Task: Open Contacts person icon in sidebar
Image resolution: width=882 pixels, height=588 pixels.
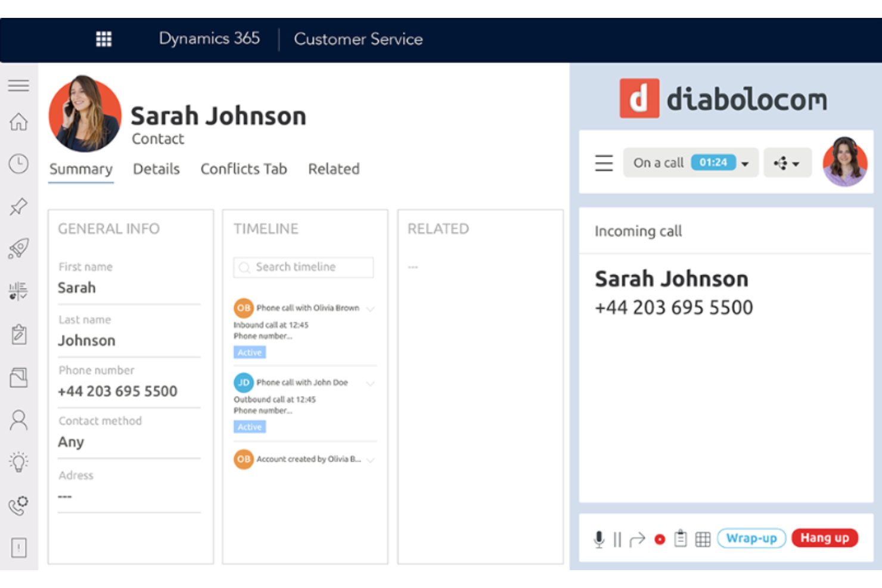Action: 18,420
